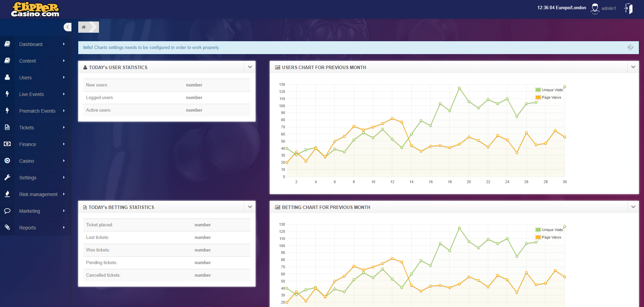Click the orange Page Views legend swatch
This screenshot has width=644, height=307.
point(538,97)
